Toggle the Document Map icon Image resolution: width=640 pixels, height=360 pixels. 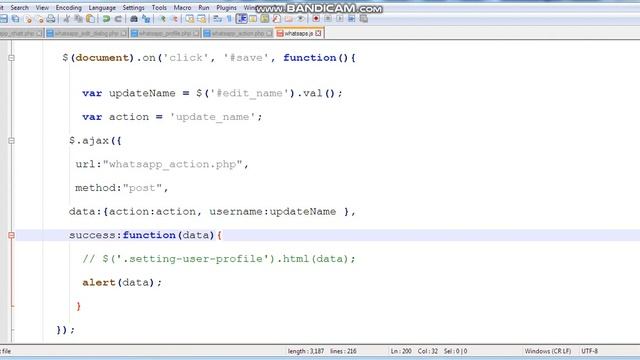[265, 19]
